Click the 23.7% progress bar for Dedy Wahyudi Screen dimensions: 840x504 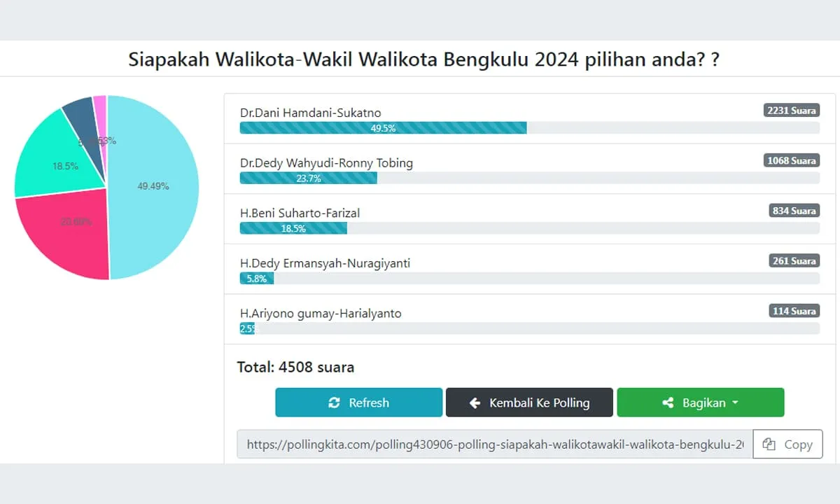308,178
